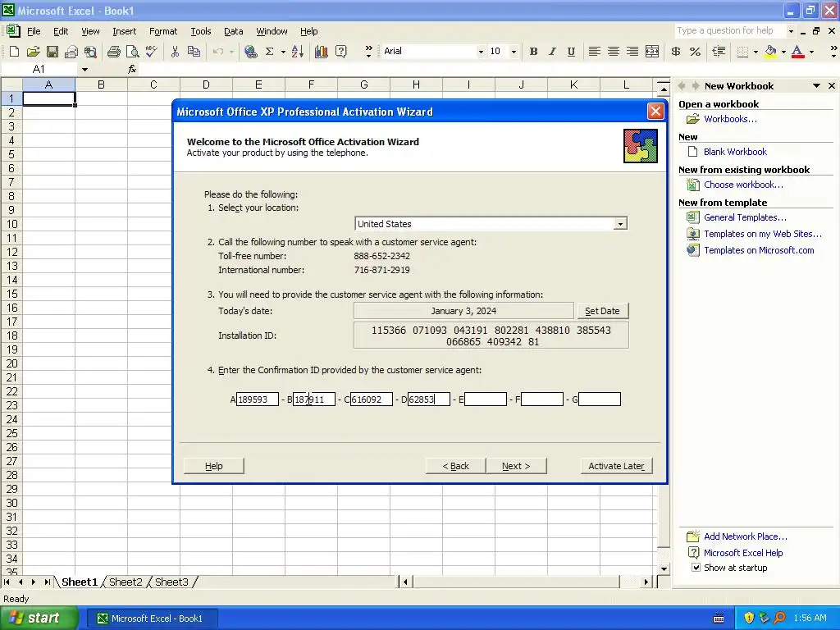
Task: Click the < Back button in wizard
Action: 456,466
